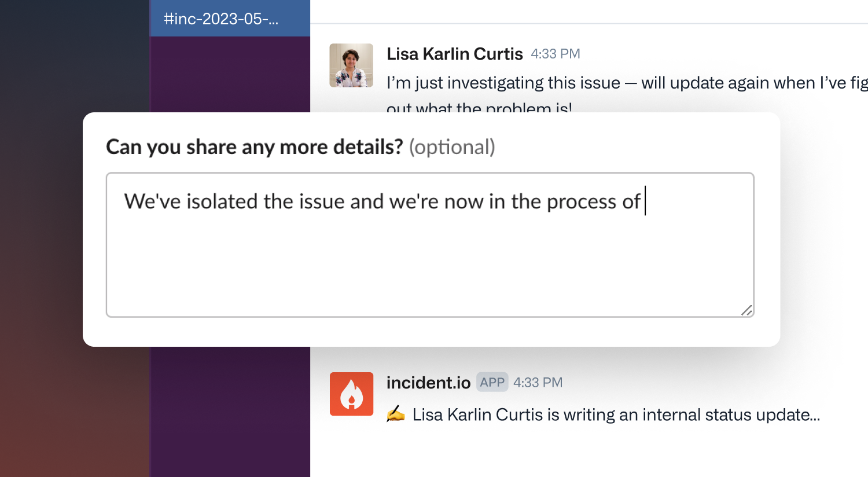Click 4:33 PM timestamp on incident.io message
Image resolution: width=868 pixels, height=477 pixels.
538,383
